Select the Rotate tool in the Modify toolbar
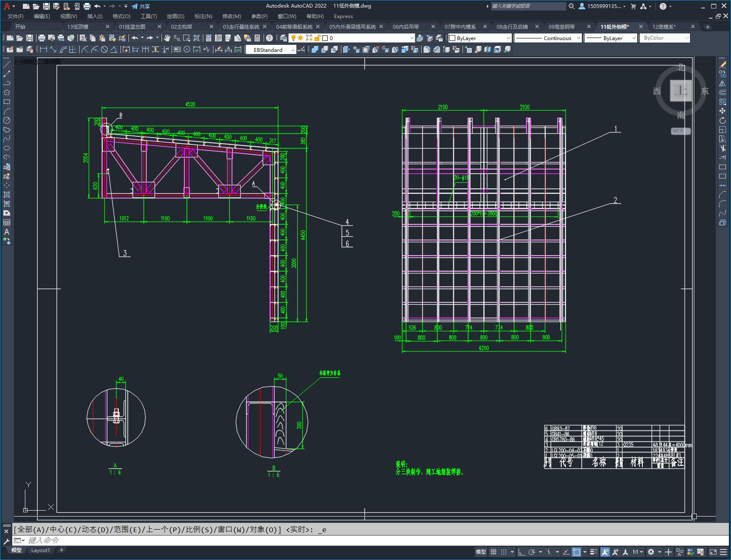 [723, 120]
